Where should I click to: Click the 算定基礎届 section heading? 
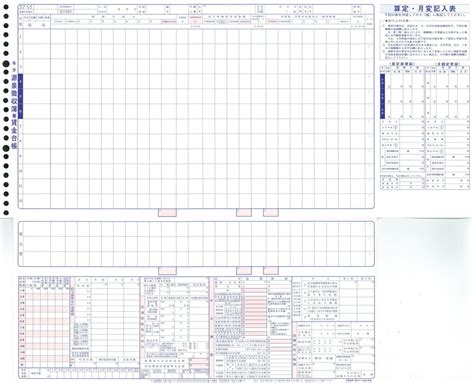pyautogui.click(x=402, y=64)
